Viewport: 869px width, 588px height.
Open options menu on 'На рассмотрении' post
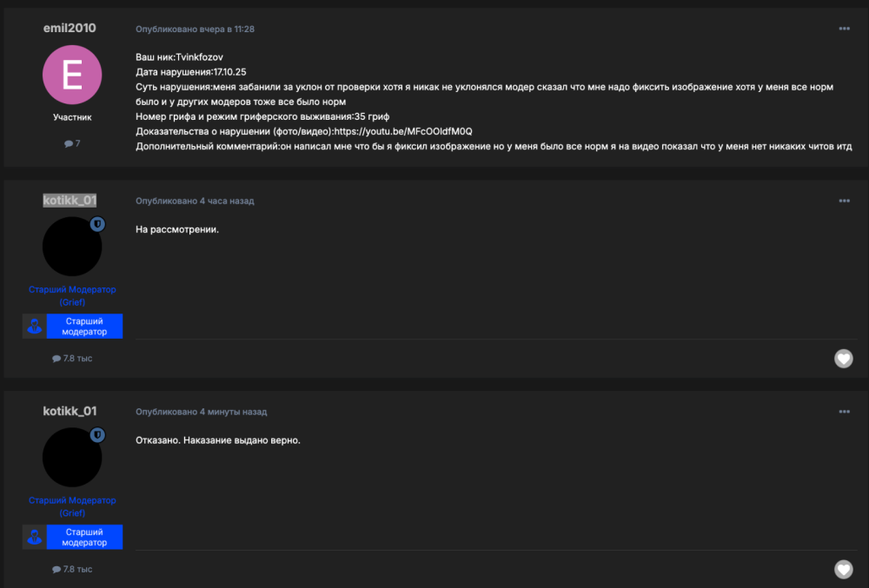(844, 201)
